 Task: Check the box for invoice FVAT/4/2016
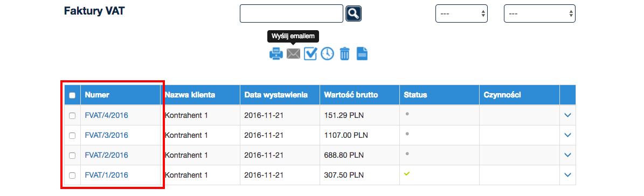tap(72, 116)
